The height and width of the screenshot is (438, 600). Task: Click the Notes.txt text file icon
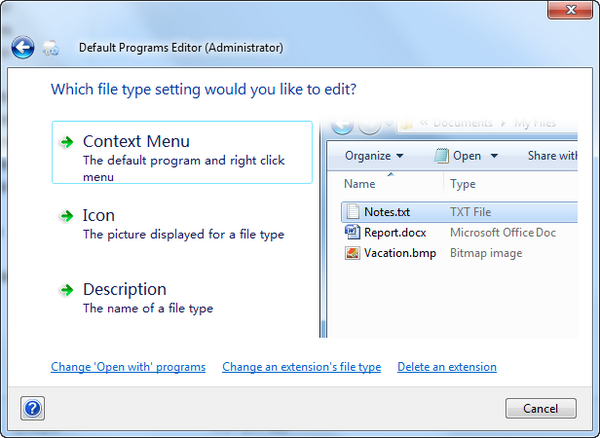click(x=352, y=212)
